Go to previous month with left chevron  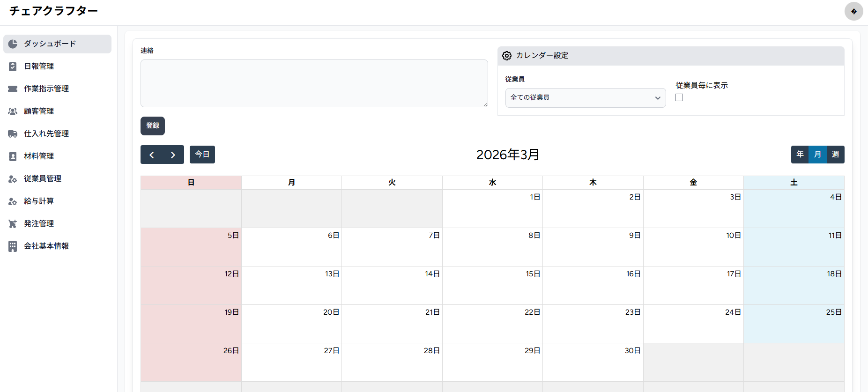[x=152, y=155]
